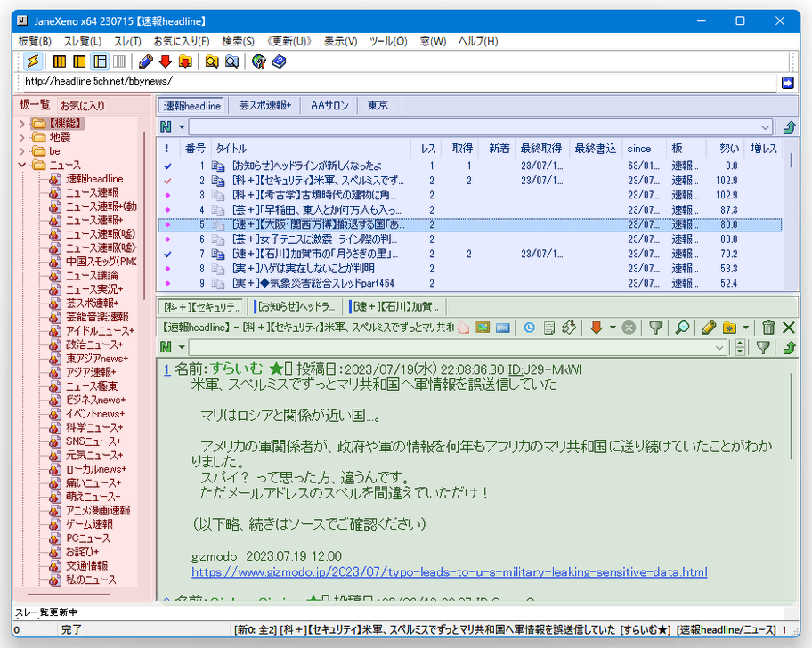Select the ゲーム速報 board in tree
Image resolution: width=812 pixels, height=648 pixels.
(x=89, y=524)
